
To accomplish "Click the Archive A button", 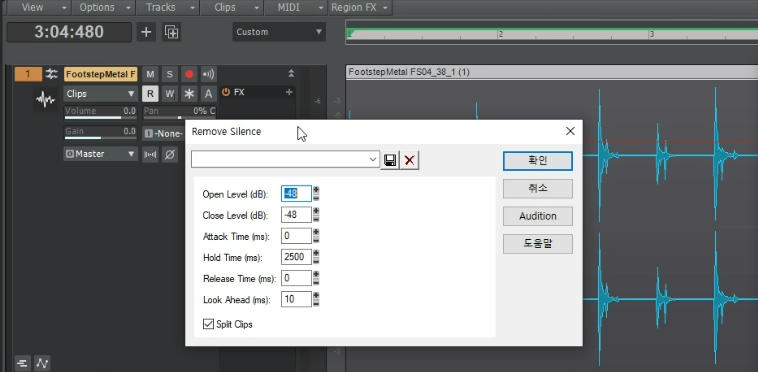I will [x=208, y=94].
